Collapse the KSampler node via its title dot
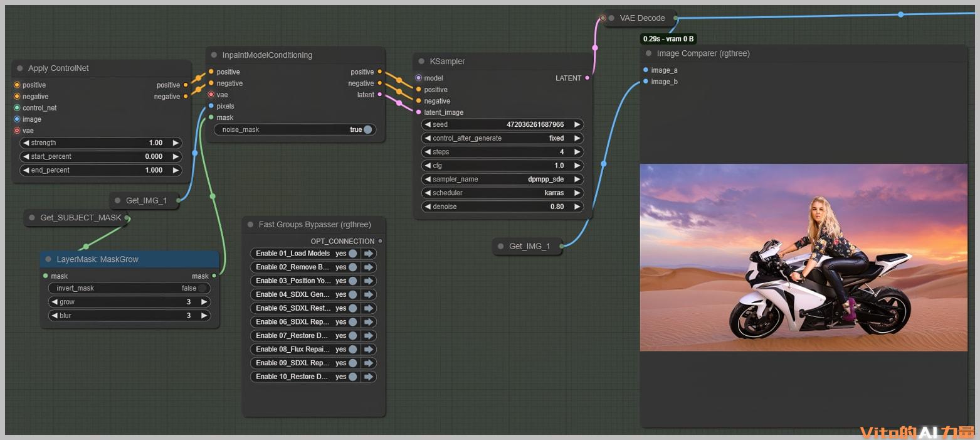 422,62
